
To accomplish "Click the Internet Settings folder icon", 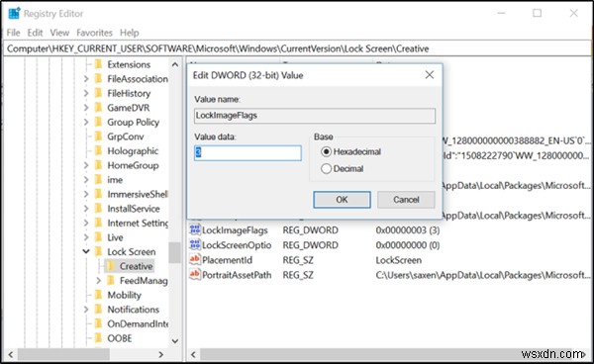I will pyautogui.click(x=98, y=223).
